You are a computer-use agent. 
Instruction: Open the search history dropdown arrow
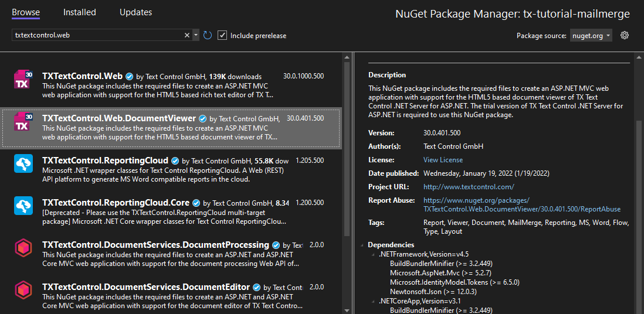[196, 35]
